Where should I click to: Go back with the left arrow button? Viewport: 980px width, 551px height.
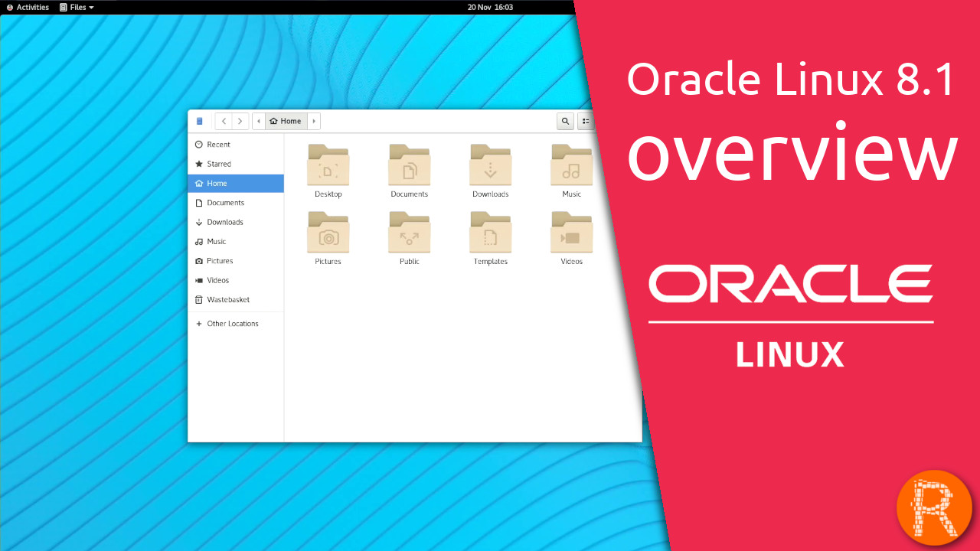(x=224, y=121)
